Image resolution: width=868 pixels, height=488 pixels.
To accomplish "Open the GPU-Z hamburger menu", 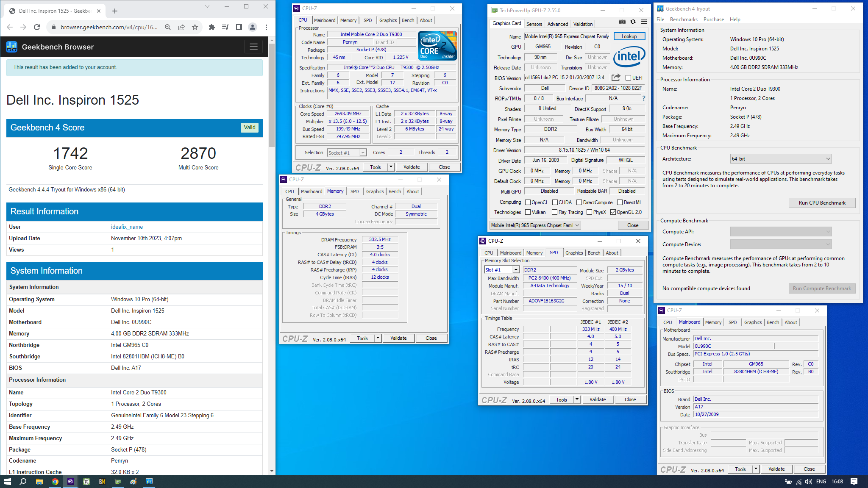I will [644, 22].
